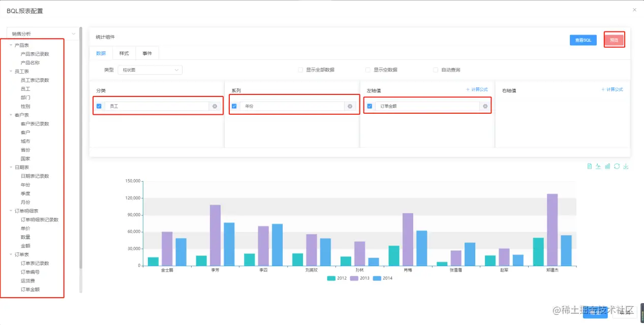Select 国家 in field tree

click(x=25, y=158)
